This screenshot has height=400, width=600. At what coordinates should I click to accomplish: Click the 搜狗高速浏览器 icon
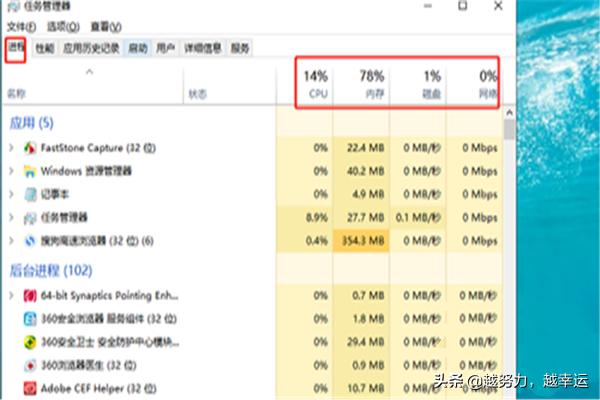(x=30, y=241)
